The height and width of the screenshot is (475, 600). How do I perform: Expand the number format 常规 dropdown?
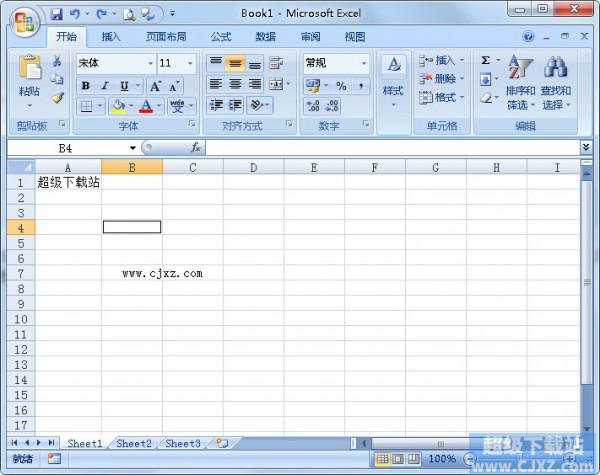tap(363, 63)
